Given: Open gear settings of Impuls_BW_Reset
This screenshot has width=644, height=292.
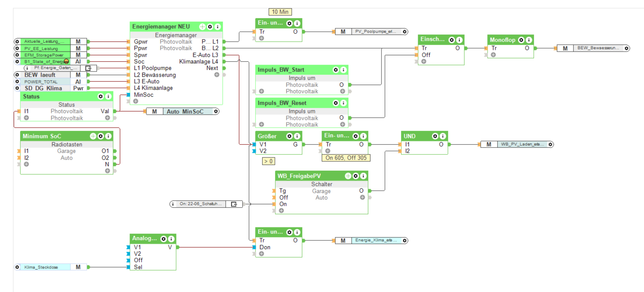Looking at the screenshot, I should coord(336,103).
